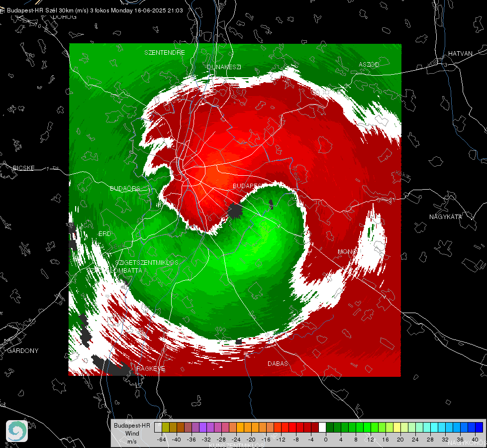This screenshot has height=448, width=487.
Task: Click the swirl logo icon at bottom-left
Action: [17, 431]
